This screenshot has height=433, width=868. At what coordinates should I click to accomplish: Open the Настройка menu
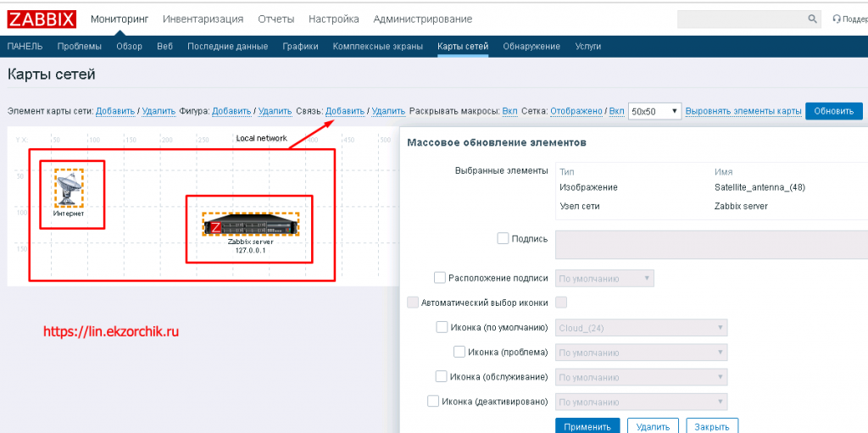333,19
